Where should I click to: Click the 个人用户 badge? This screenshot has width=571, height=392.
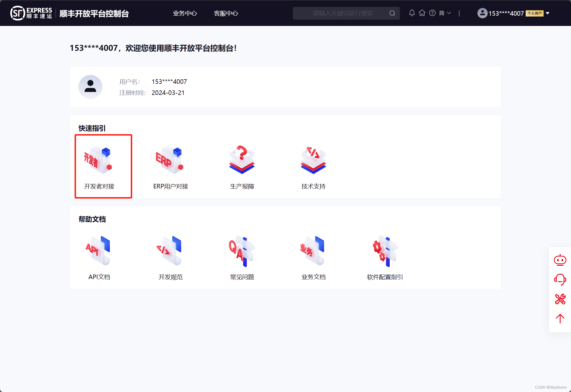click(534, 13)
